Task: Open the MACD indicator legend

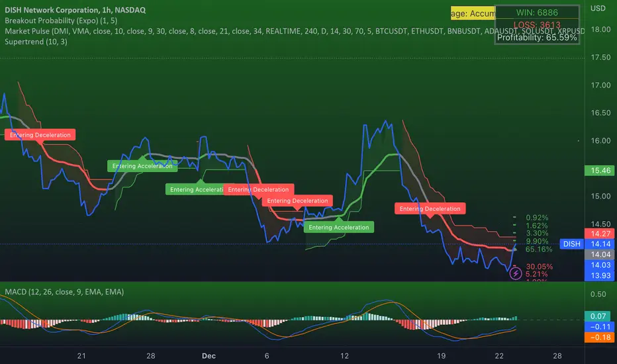Action: point(64,292)
